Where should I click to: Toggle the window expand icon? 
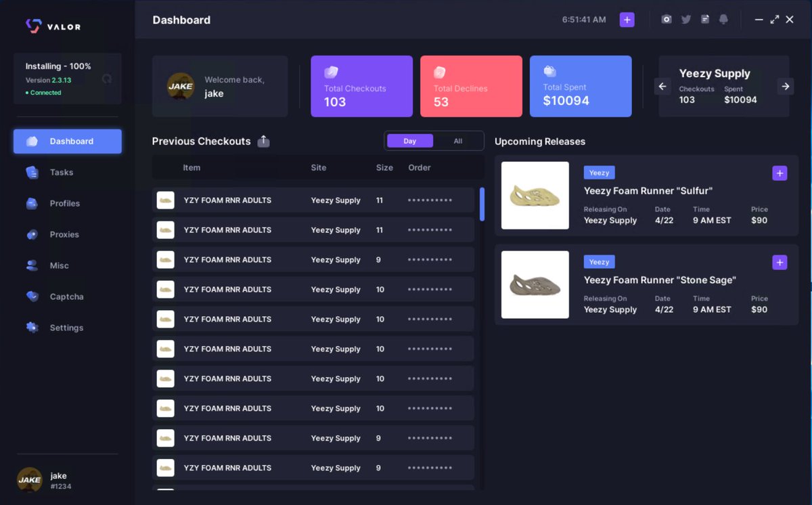point(774,20)
